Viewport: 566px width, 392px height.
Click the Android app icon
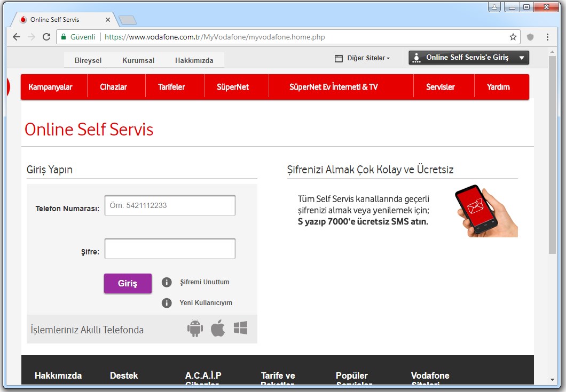(x=195, y=329)
